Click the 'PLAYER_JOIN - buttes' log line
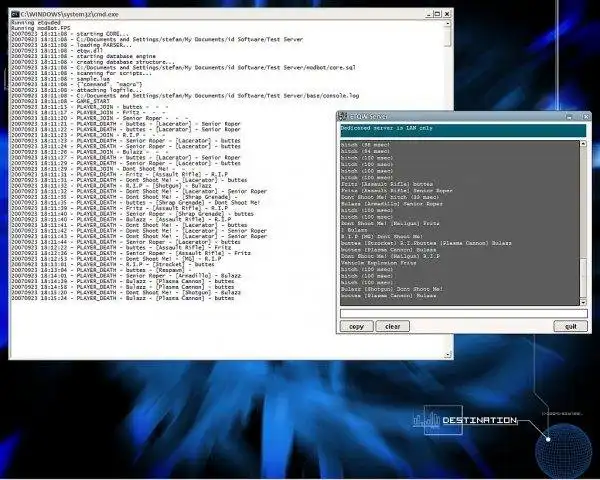 [89, 107]
